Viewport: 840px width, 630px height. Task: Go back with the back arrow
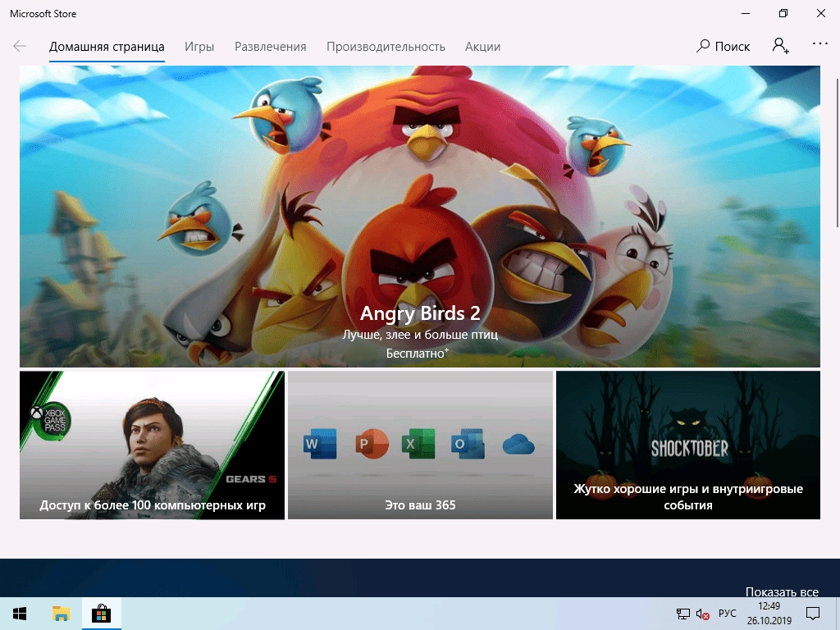coord(20,47)
